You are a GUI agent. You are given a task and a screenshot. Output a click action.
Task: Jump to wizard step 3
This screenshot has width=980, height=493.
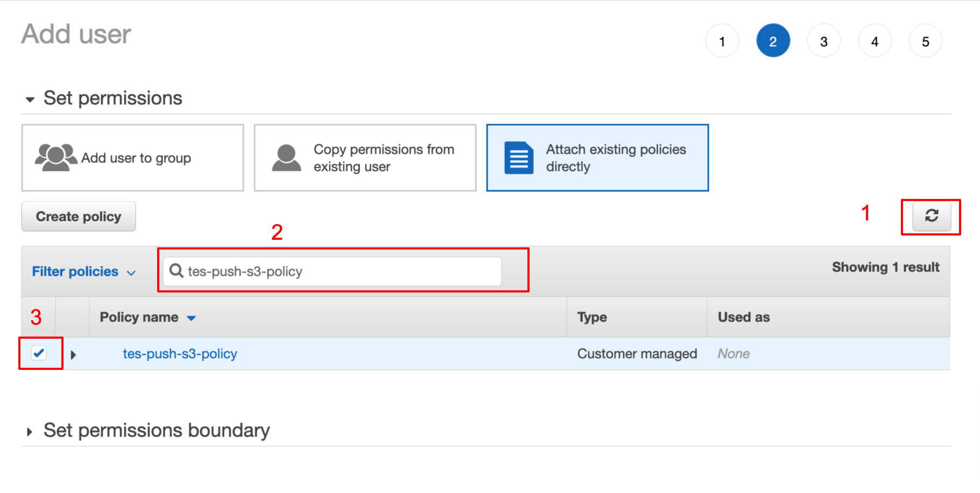pos(823,41)
